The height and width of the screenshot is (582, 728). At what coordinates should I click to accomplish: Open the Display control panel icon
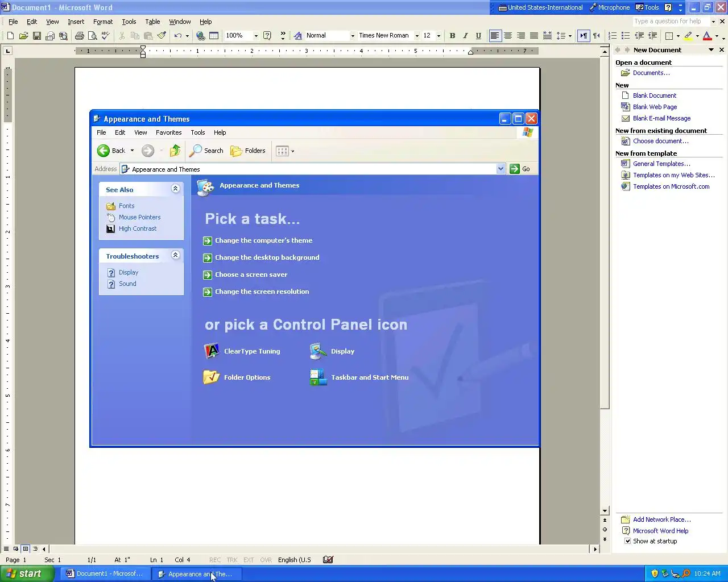[332, 351]
